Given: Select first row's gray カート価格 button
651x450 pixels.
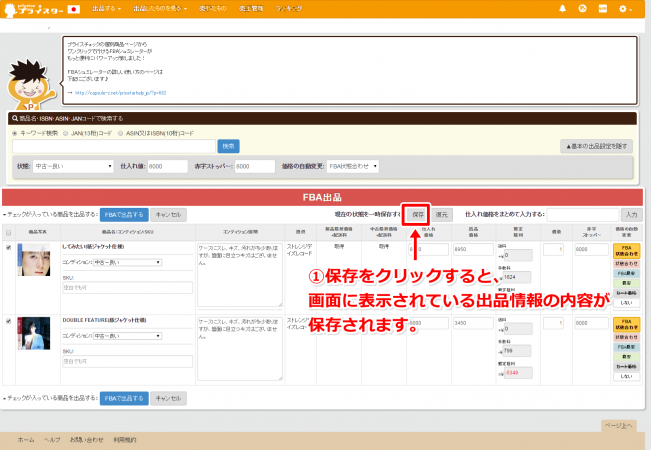Looking at the screenshot, I should pyautogui.click(x=627, y=293).
